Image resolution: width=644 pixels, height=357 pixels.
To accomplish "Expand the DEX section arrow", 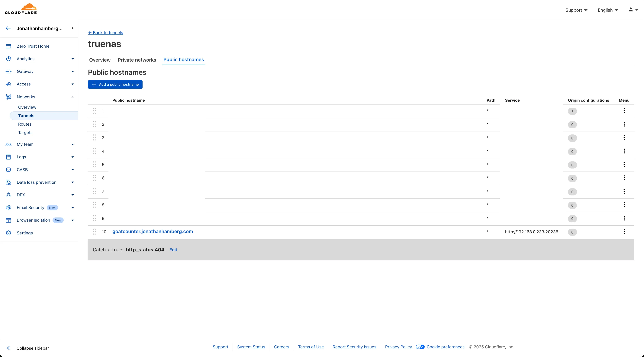I will 73,195.
